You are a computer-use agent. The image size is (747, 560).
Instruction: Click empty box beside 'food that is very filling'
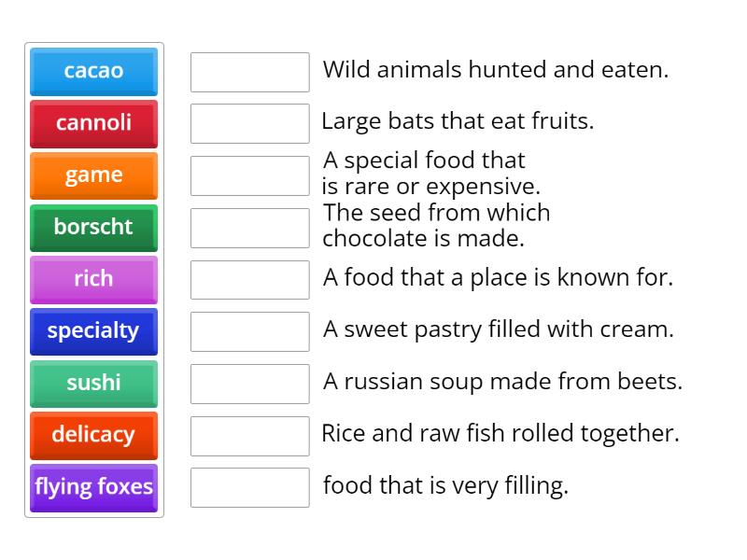(249, 487)
